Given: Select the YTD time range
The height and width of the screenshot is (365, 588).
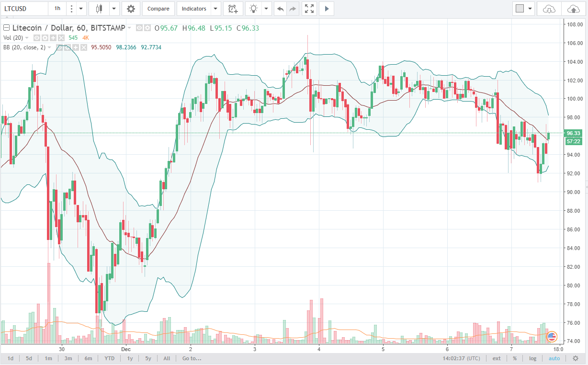Looking at the screenshot, I should (110, 358).
